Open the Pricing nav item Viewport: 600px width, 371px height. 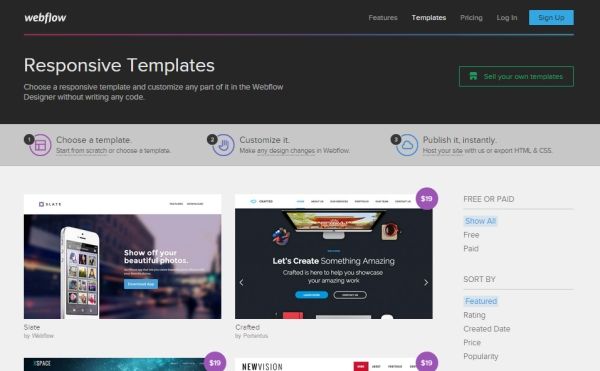[x=471, y=18]
